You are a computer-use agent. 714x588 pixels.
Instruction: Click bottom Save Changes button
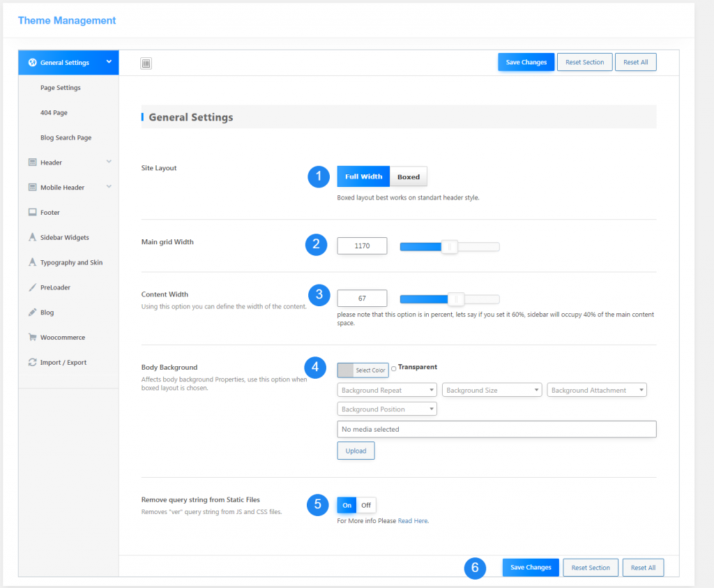coord(531,568)
